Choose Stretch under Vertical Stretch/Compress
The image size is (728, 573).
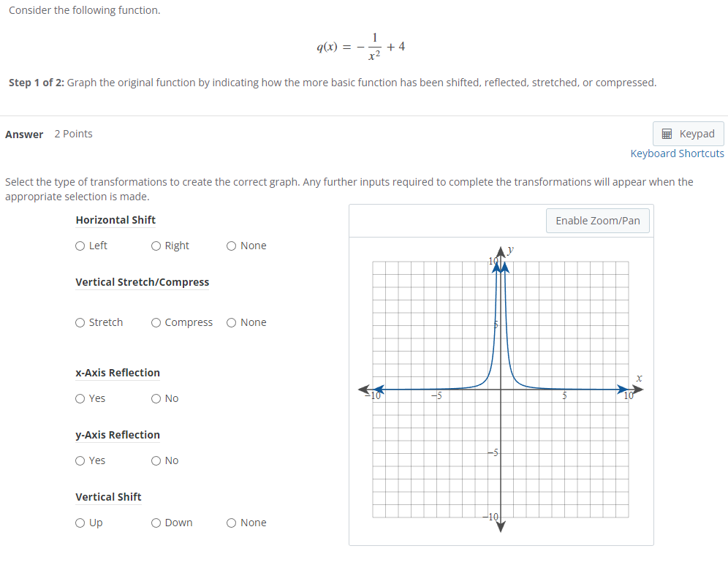pyautogui.click(x=80, y=322)
